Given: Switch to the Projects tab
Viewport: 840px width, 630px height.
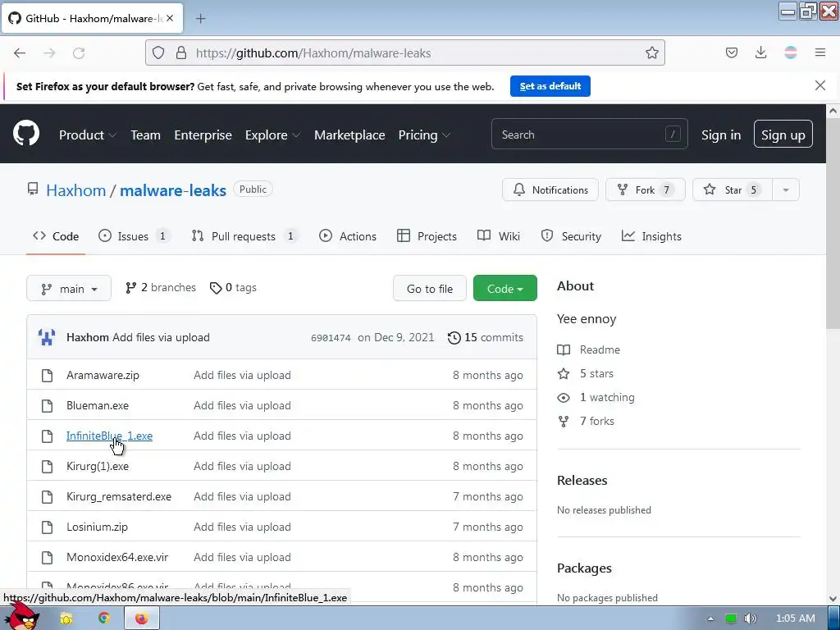Looking at the screenshot, I should pyautogui.click(x=427, y=236).
